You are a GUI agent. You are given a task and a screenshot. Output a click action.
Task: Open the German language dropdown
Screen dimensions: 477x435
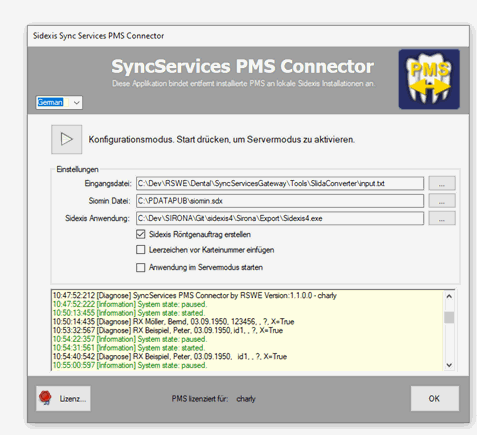[59, 102]
